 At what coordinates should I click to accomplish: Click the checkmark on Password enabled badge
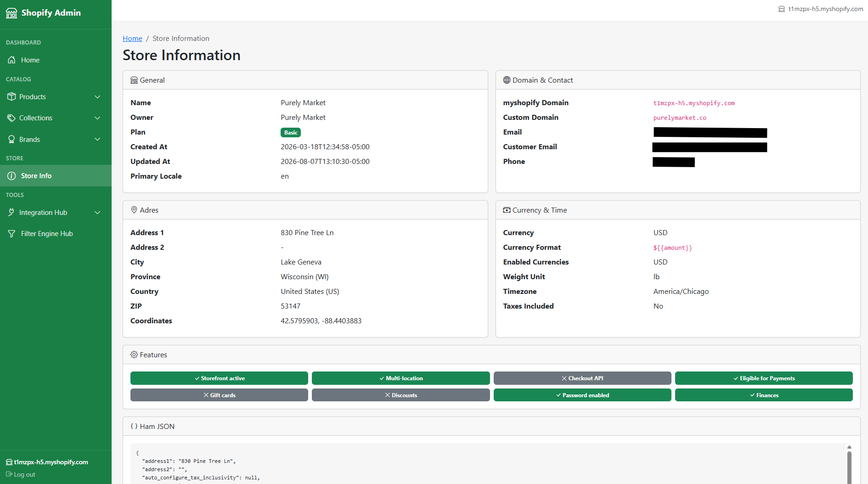tap(558, 395)
